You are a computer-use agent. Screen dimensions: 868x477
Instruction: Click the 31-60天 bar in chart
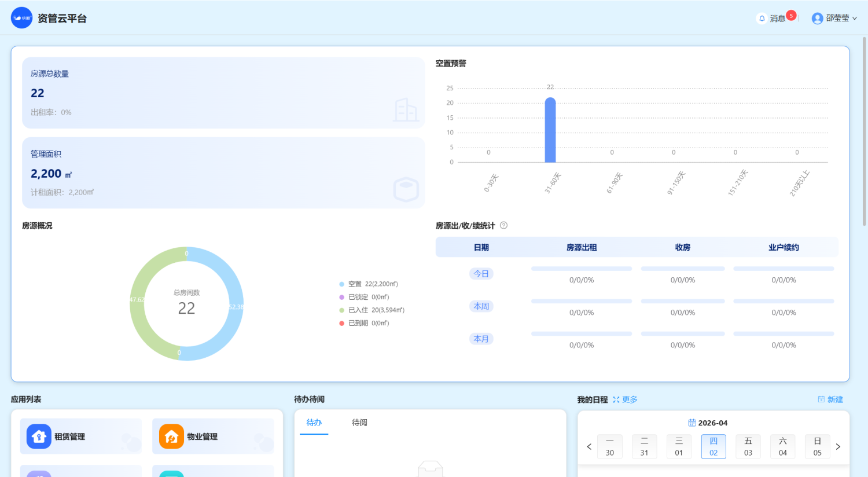tap(550, 130)
